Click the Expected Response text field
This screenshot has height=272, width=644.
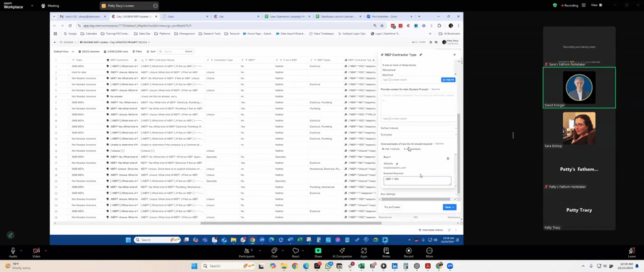pos(418,180)
